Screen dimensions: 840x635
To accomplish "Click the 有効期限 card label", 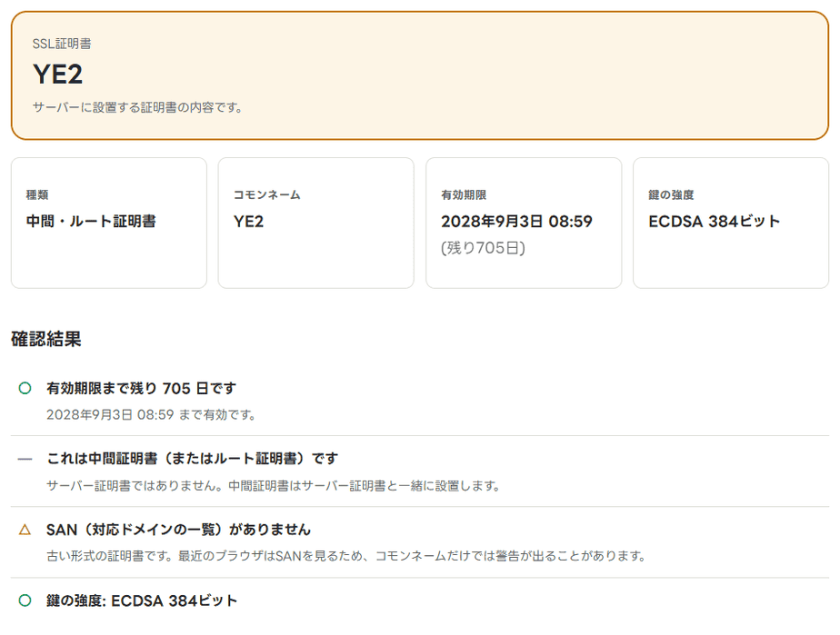I will 464,195.
